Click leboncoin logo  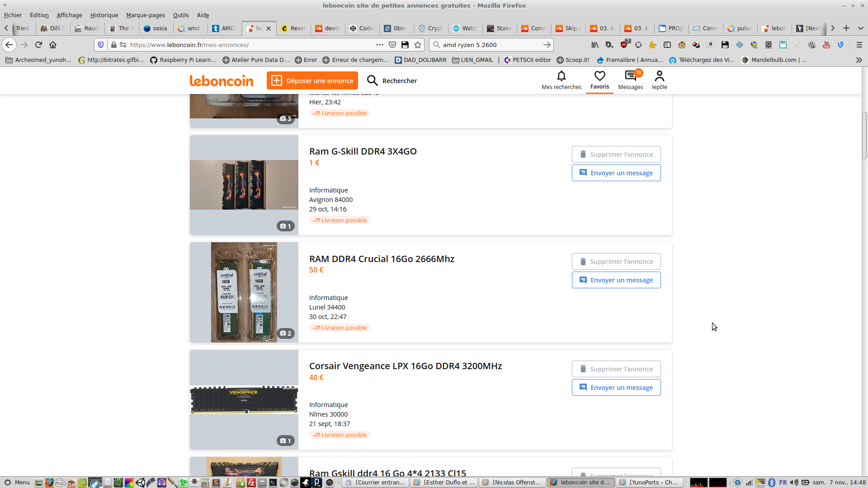click(222, 81)
